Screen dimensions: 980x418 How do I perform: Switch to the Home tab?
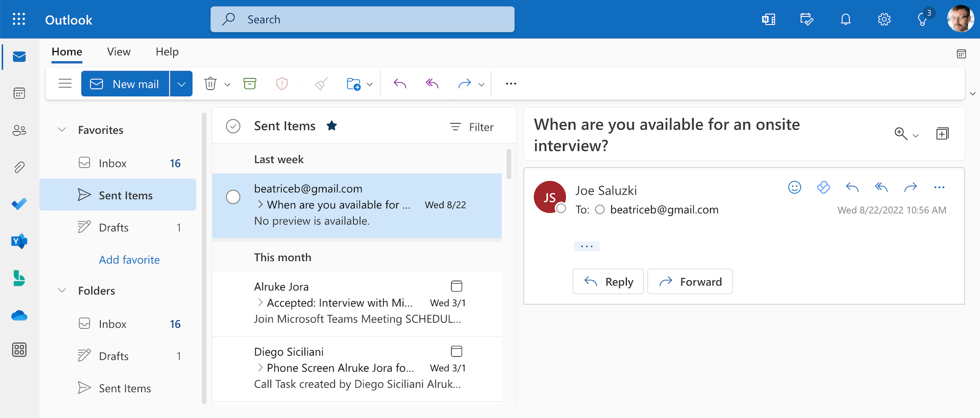pyautogui.click(x=67, y=52)
